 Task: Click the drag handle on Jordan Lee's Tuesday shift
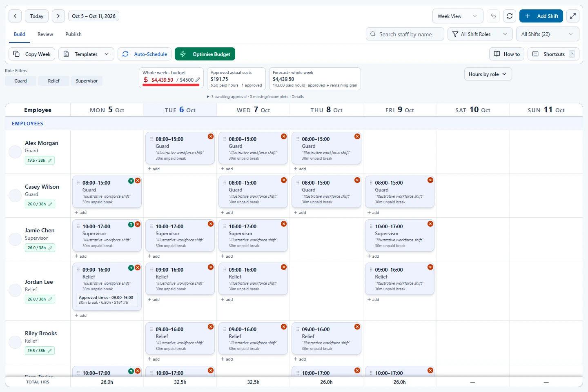click(151, 270)
